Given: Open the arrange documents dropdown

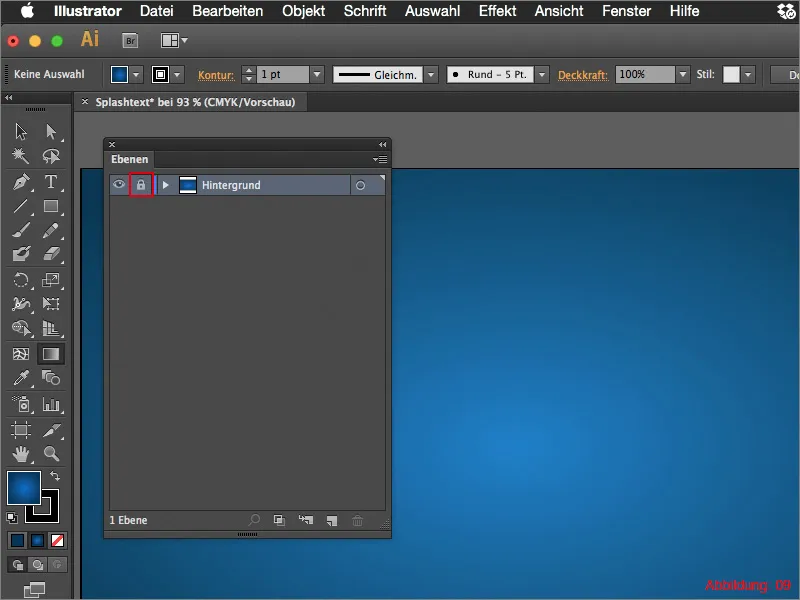Looking at the screenshot, I should (x=174, y=40).
